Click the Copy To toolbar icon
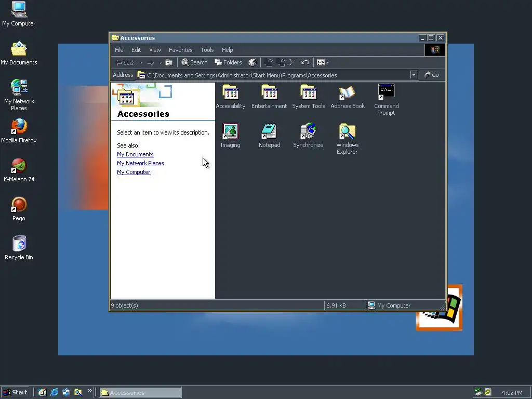Viewport: 532px width, 399px height. coord(281,62)
